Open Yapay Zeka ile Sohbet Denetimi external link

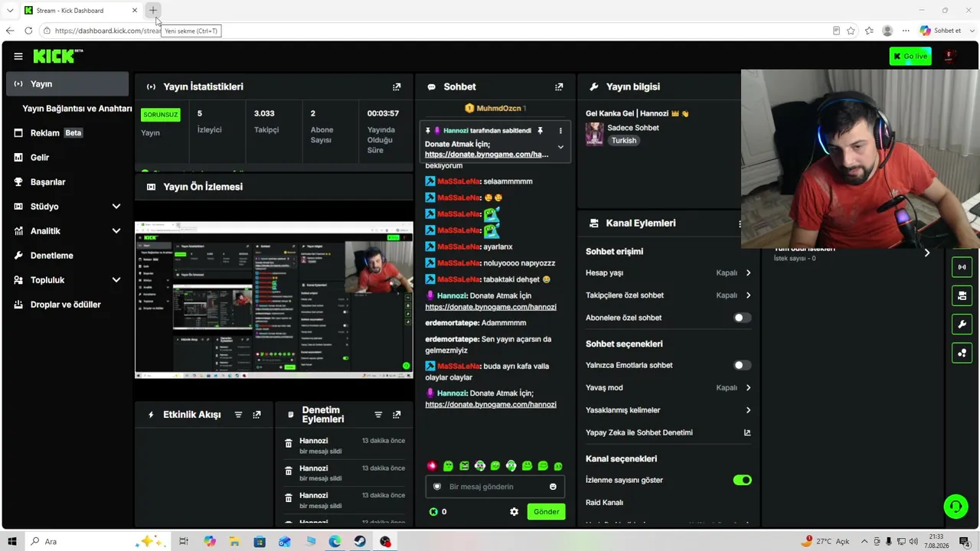click(747, 432)
